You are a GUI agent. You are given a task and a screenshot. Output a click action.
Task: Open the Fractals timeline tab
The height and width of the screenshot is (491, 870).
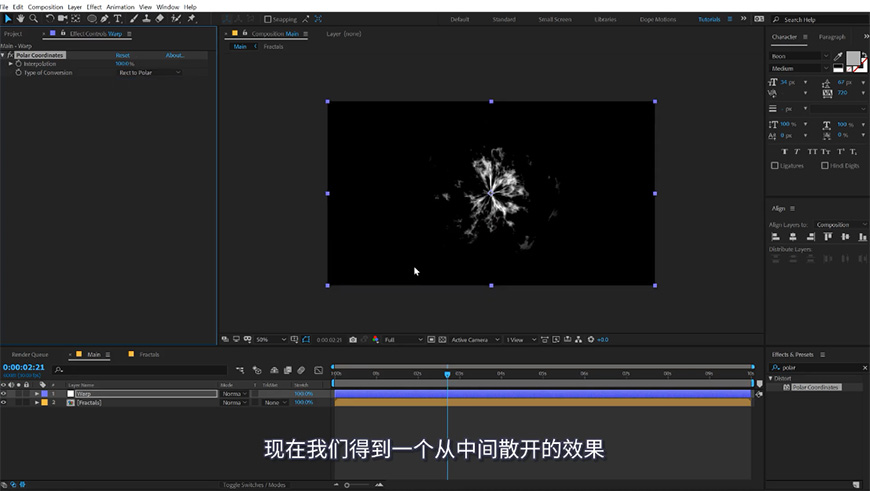pyautogui.click(x=149, y=354)
